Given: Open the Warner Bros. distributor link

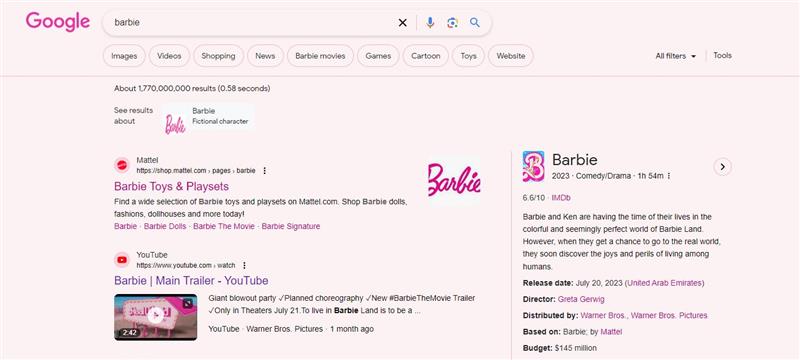Looking at the screenshot, I should 604,316.
